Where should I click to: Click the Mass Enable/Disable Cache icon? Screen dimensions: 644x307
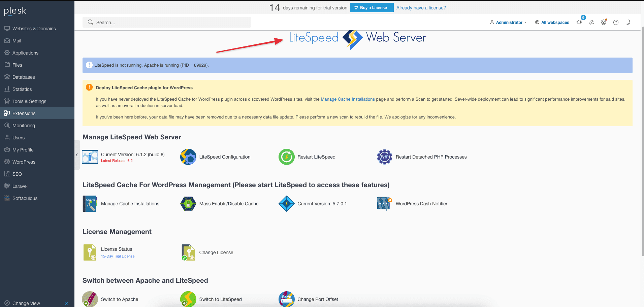point(188,204)
